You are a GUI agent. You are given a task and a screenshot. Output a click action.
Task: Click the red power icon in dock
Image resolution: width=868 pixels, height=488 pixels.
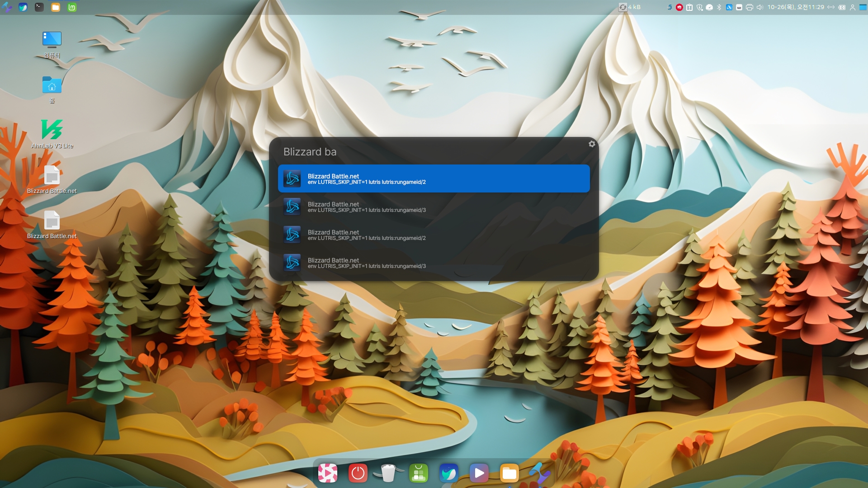358,473
